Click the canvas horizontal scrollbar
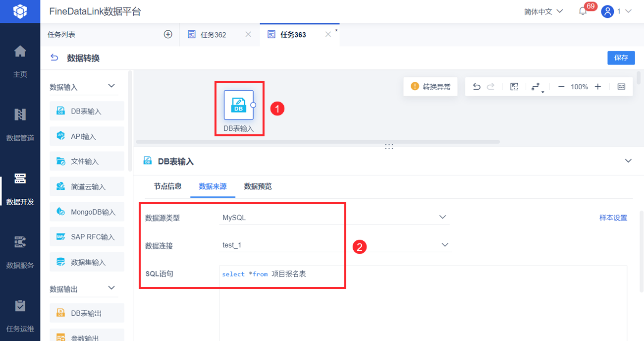 coord(318,142)
